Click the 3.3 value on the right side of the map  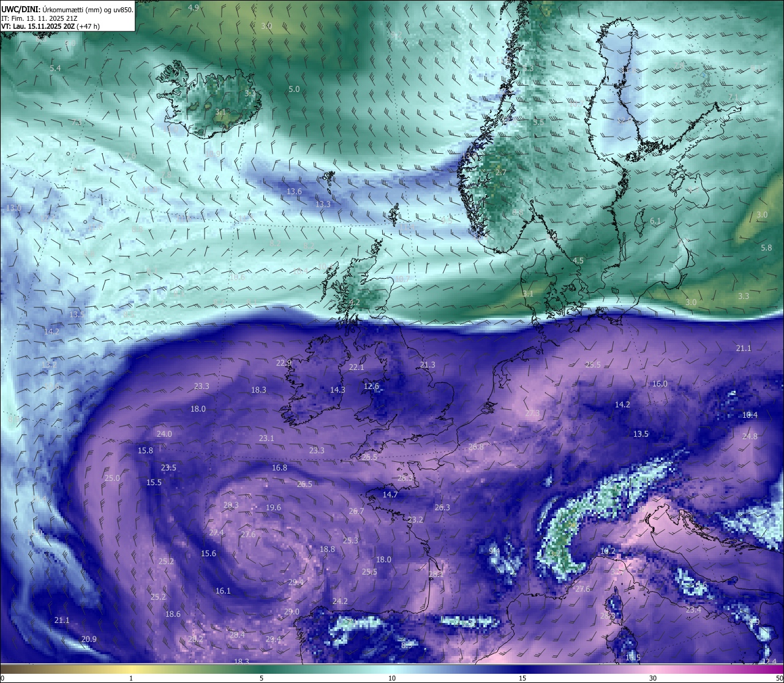tap(743, 296)
